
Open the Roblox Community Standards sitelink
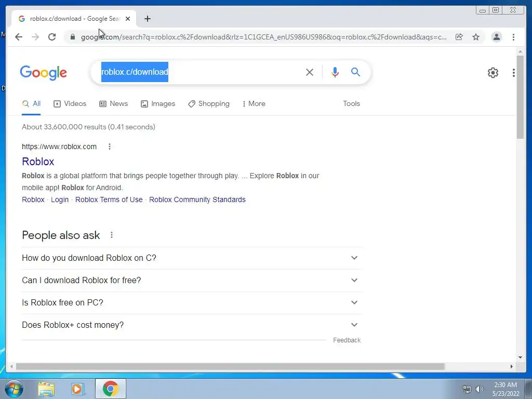pos(197,199)
